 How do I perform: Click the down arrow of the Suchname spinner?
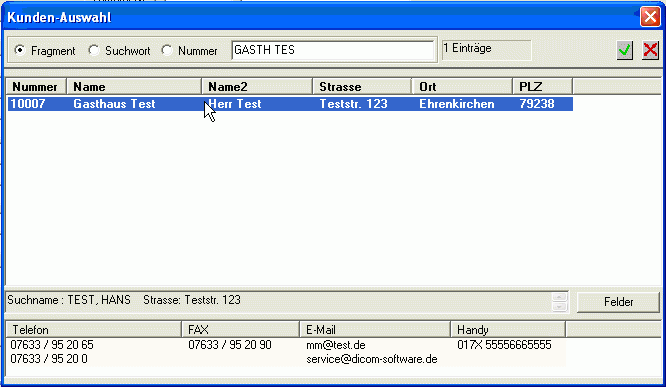point(559,307)
